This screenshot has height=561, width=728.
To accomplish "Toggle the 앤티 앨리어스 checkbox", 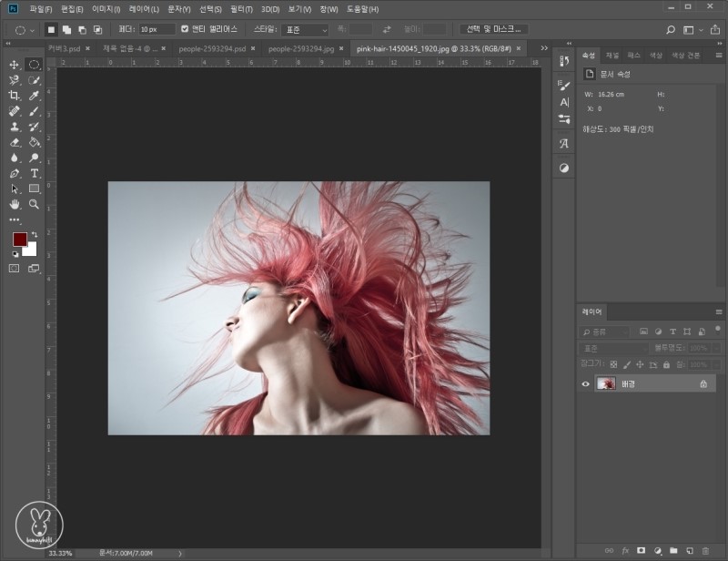I will pos(186,29).
